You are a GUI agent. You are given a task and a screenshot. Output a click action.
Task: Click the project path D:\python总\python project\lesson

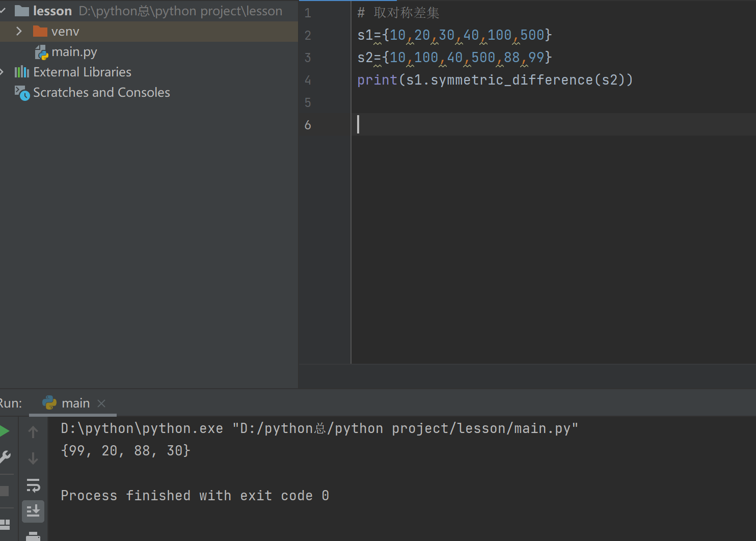(x=180, y=11)
